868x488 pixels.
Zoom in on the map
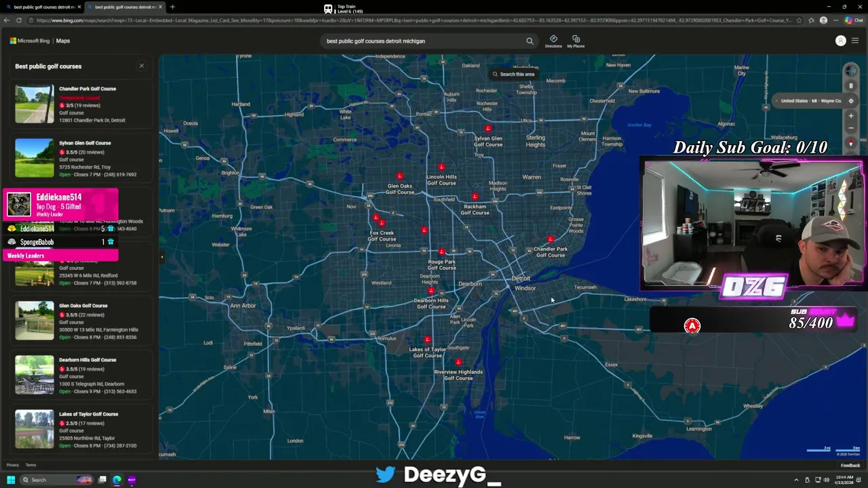[851, 115]
